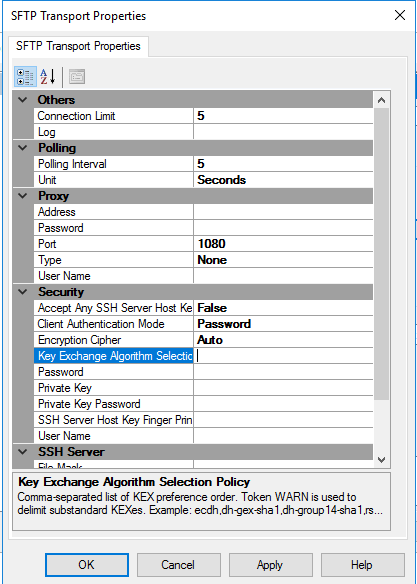
Task: Click the empty Log value field
Action: click(x=283, y=132)
